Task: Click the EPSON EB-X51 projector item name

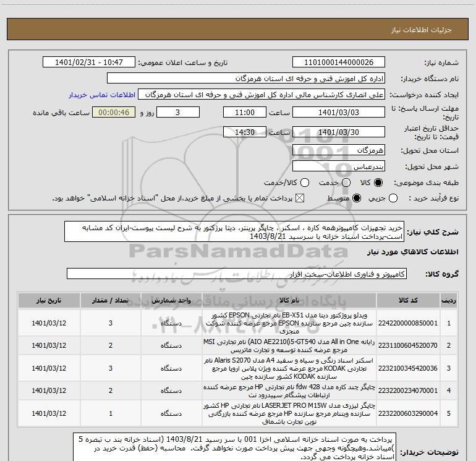Action: coord(289,323)
